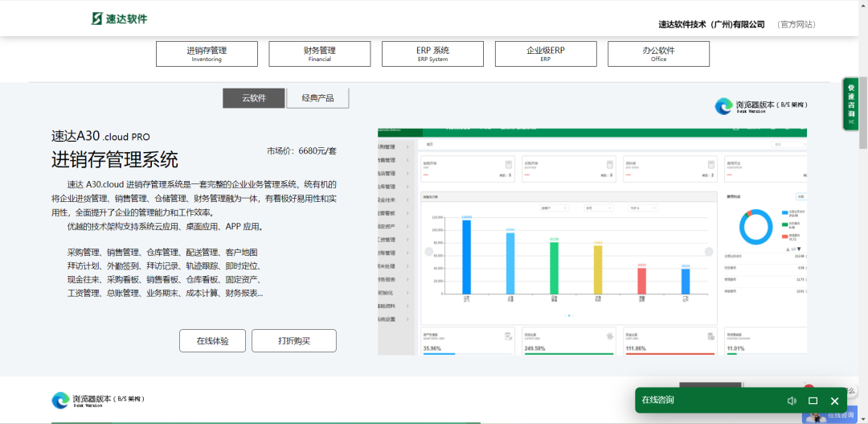The image size is (868, 424).
Task: Switch to the 经典产品 tab
Action: coord(317,98)
